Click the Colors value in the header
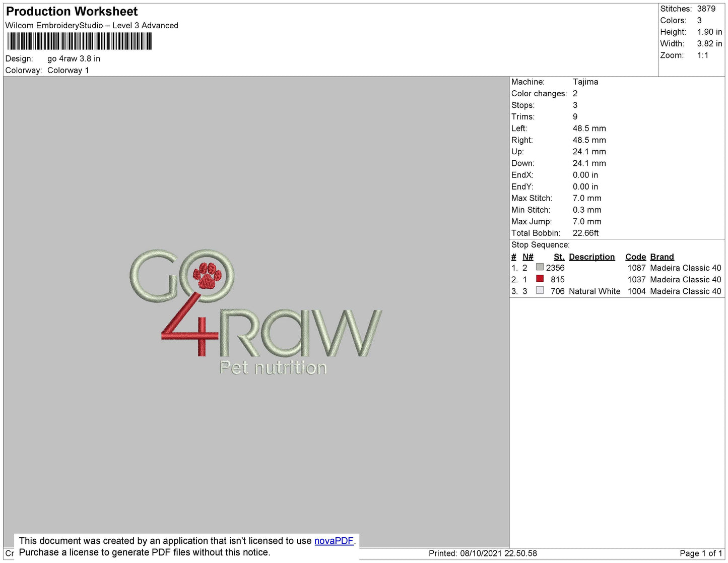 [x=699, y=21]
